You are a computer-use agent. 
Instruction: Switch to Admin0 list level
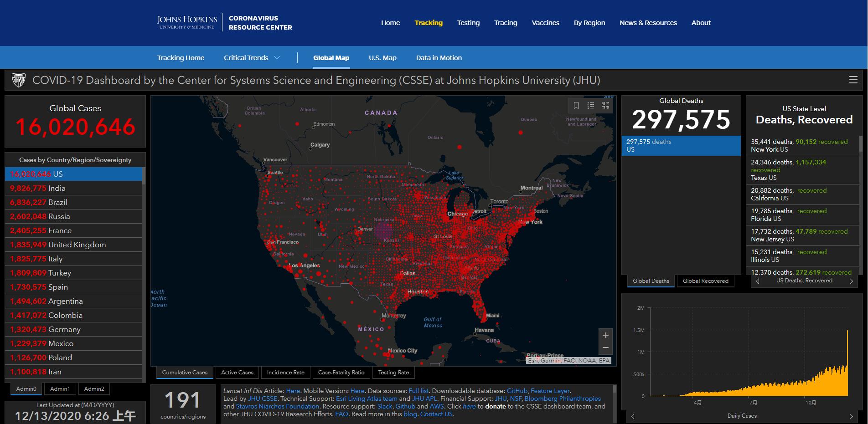26,389
